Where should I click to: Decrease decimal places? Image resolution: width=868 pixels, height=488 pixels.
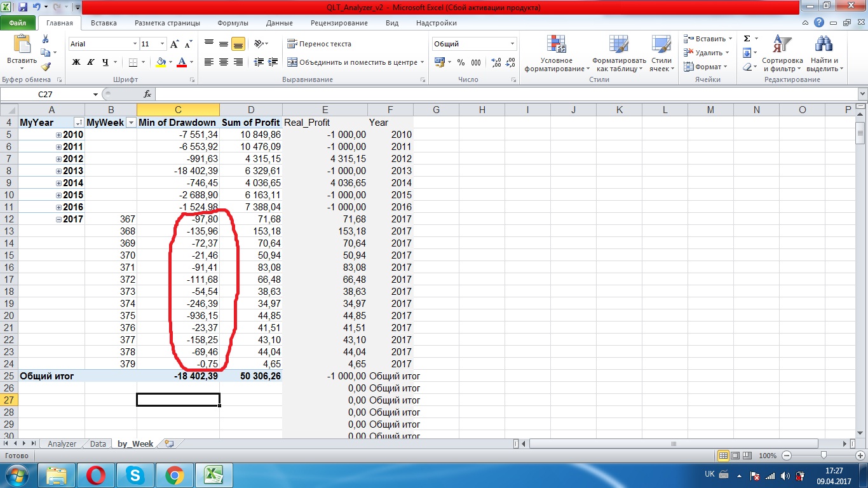(x=512, y=62)
